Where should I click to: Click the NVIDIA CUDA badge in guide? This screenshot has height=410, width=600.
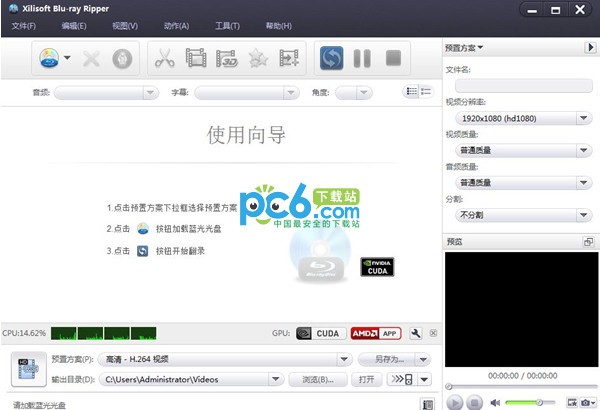377,267
